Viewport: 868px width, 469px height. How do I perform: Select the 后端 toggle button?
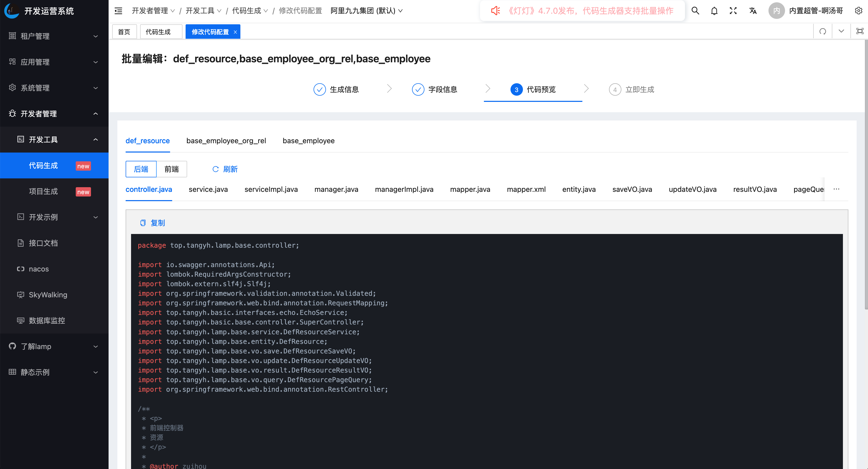point(141,169)
